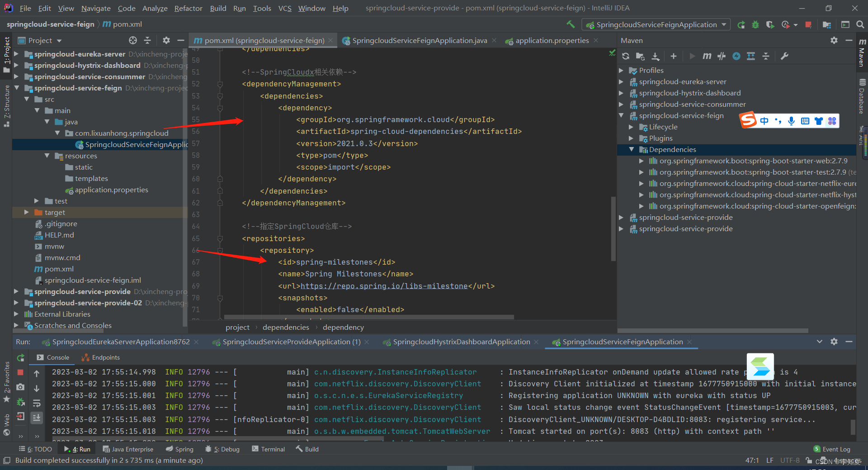
Task: Click the camera Dump Threads icon
Action: (x=20, y=387)
